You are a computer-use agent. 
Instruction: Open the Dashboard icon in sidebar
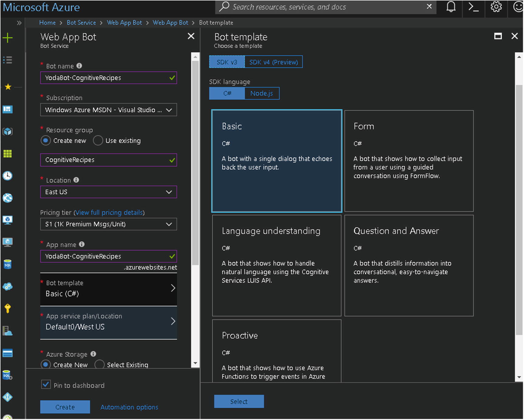(x=8, y=109)
